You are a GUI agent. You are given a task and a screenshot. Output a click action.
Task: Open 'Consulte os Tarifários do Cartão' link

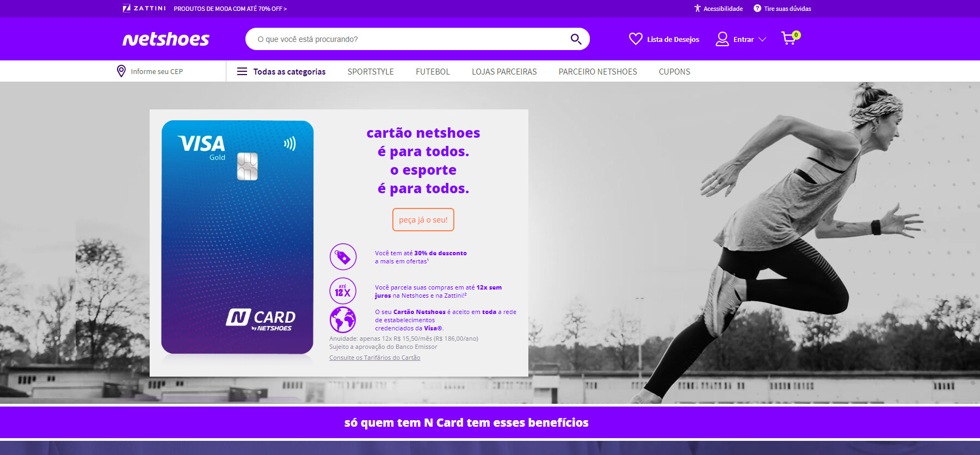(374, 358)
